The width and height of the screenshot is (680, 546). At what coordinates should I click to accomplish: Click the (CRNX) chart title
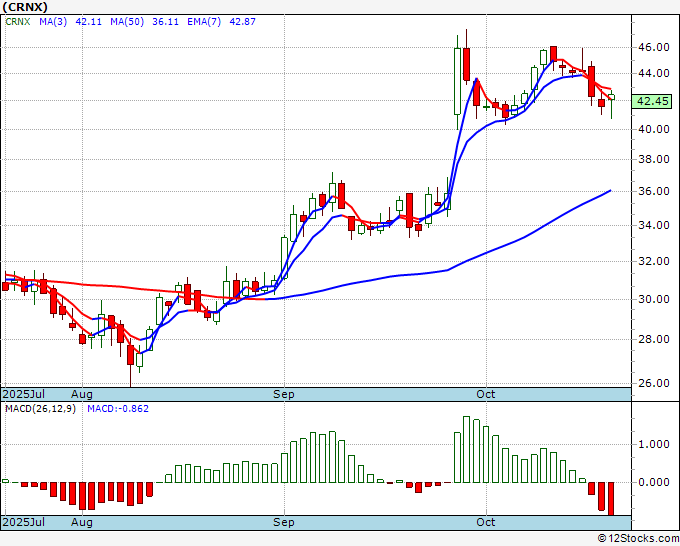pyautogui.click(x=25, y=7)
